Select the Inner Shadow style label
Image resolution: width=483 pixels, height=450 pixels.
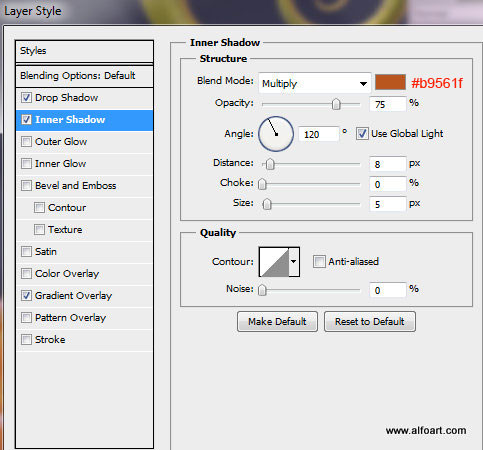[x=70, y=120]
